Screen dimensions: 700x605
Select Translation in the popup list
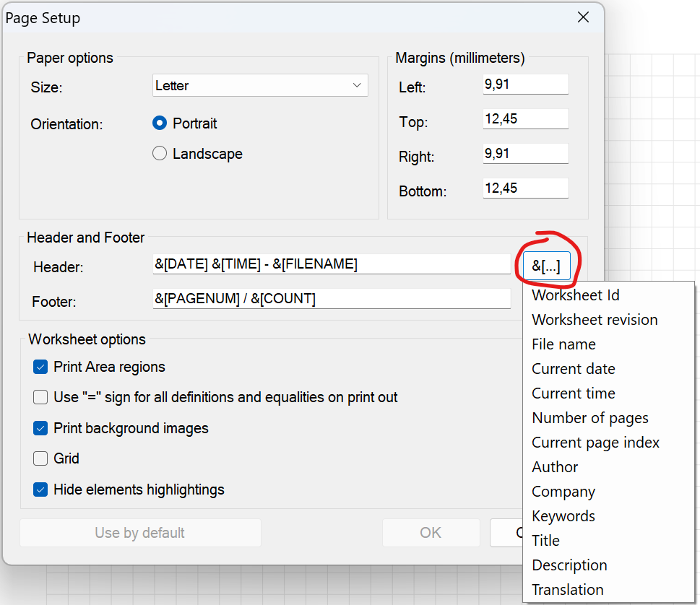568,590
